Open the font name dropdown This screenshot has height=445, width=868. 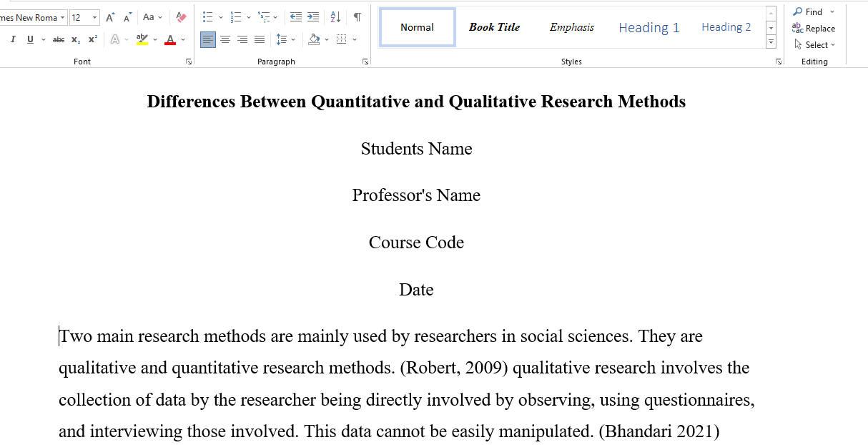coord(63,17)
